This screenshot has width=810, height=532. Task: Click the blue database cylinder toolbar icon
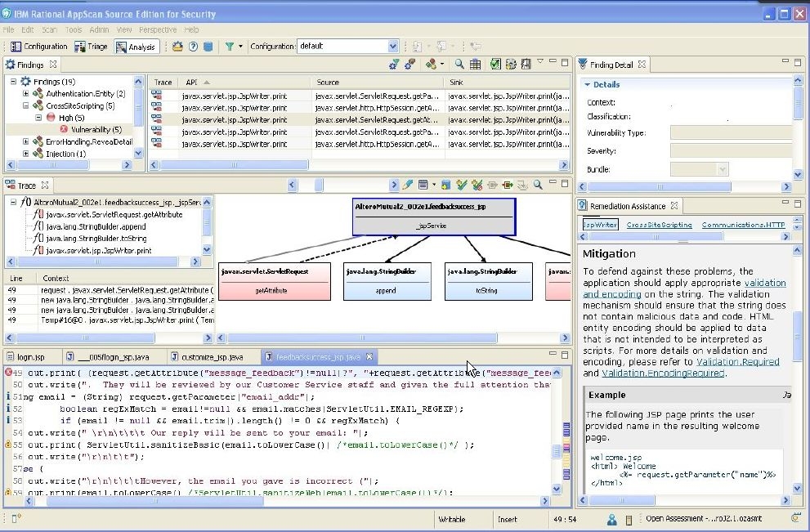point(208,47)
